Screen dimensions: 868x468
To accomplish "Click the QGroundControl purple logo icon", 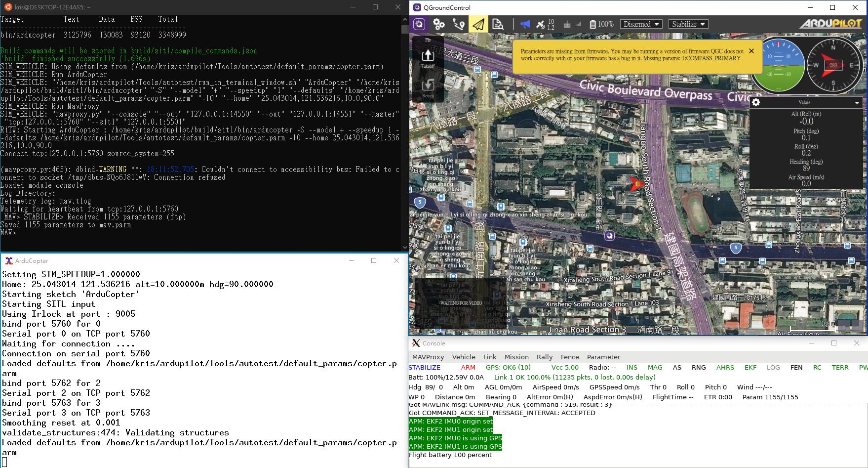I will tap(419, 24).
